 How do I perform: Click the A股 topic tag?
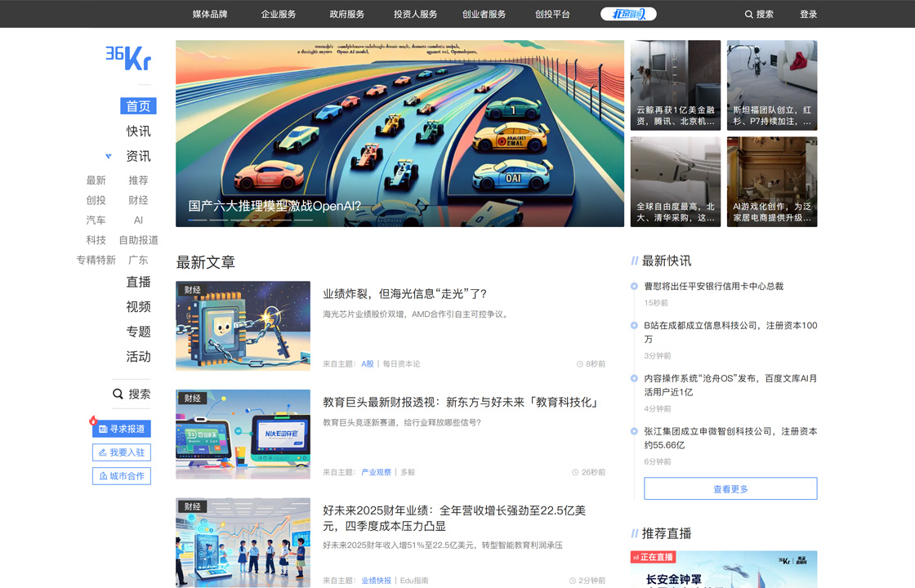(x=367, y=364)
